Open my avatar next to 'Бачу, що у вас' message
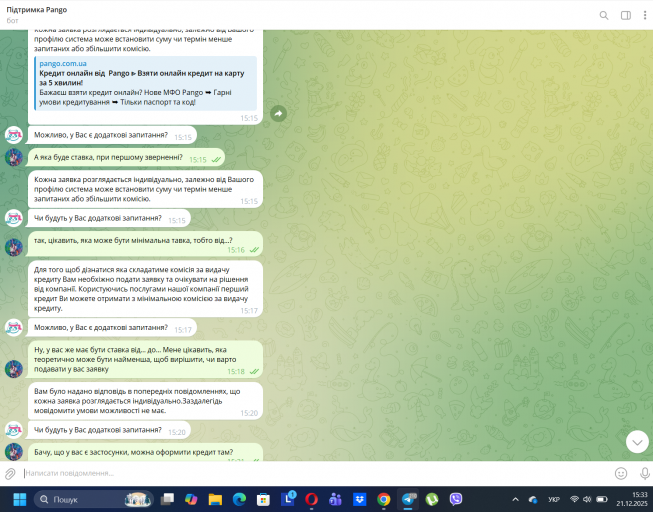Image resolution: width=653 pixels, height=512 pixels. click(14, 452)
